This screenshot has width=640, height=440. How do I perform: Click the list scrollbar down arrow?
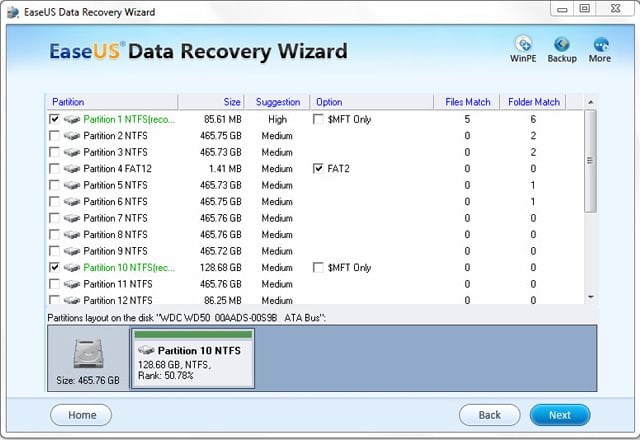(591, 297)
